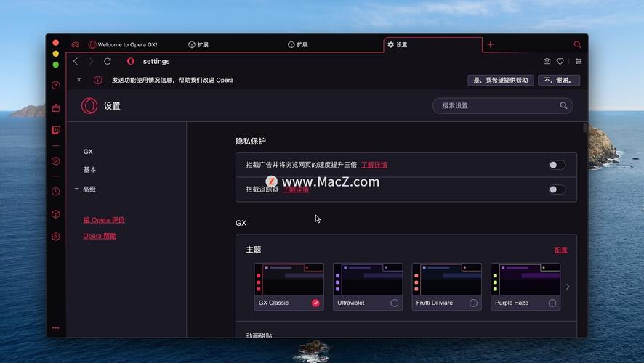Open History clock icon in sidebar

tap(56, 191)
